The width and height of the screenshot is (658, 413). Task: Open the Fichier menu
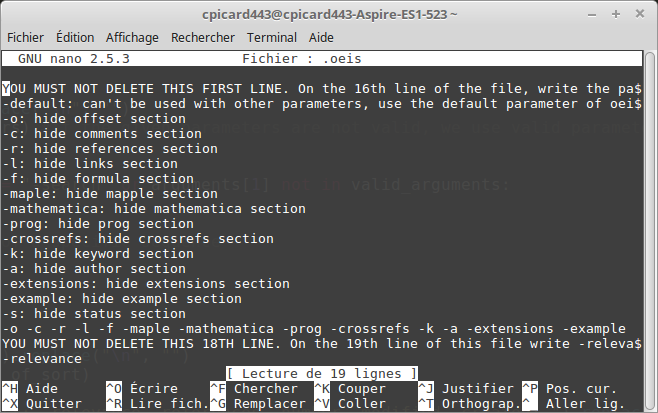[x=25, y=37]
